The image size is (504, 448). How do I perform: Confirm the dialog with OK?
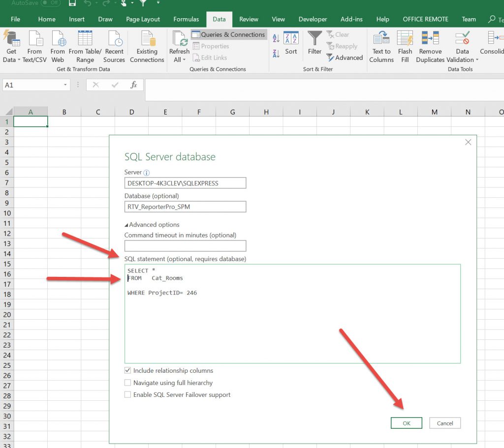click(407, 423)
